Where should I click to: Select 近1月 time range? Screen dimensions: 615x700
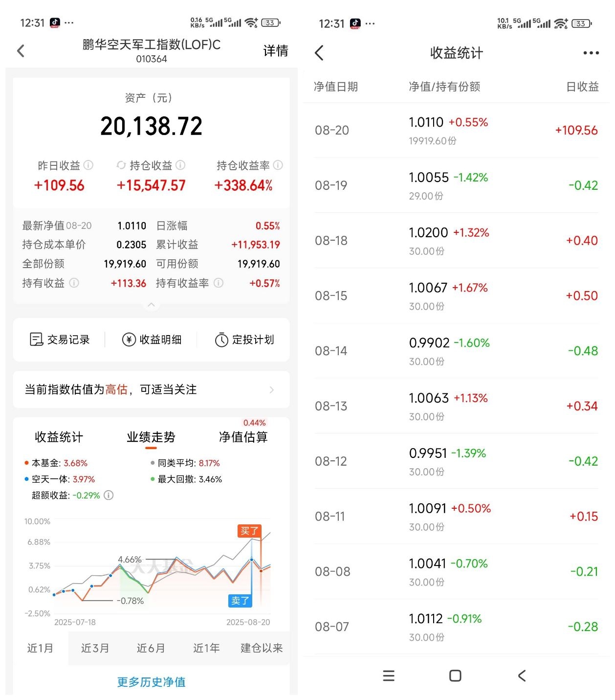(40, 648)
